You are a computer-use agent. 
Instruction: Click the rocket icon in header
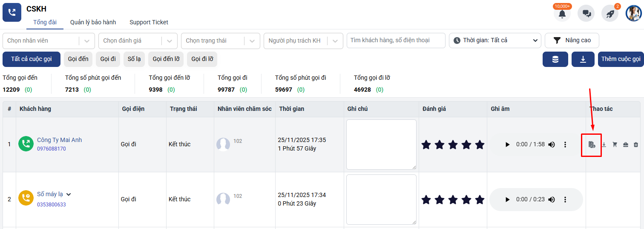click(610, 14)
